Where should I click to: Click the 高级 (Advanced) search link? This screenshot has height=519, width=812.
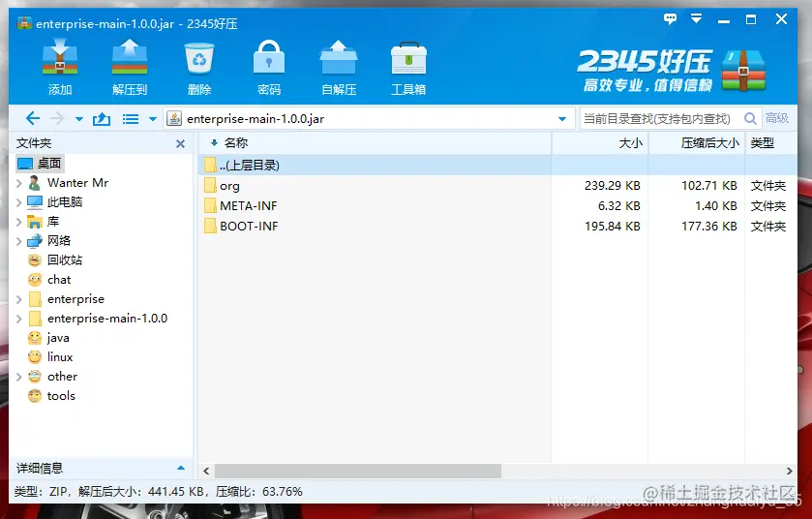point(777,118)
